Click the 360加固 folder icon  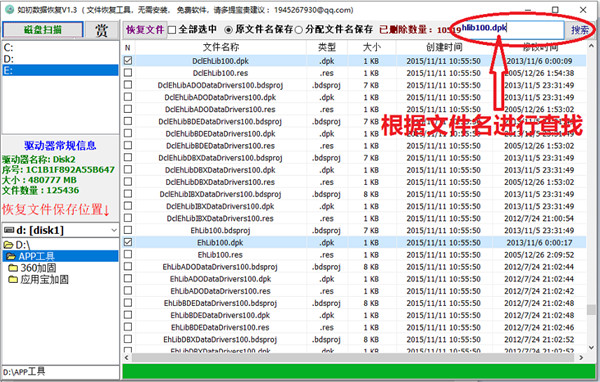pos(13,268)
